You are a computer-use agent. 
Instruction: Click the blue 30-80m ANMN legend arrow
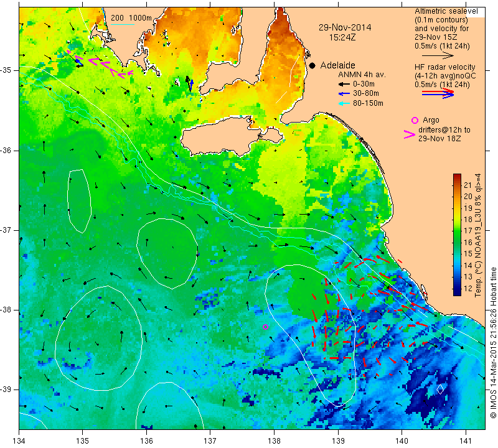pos(344,94)
